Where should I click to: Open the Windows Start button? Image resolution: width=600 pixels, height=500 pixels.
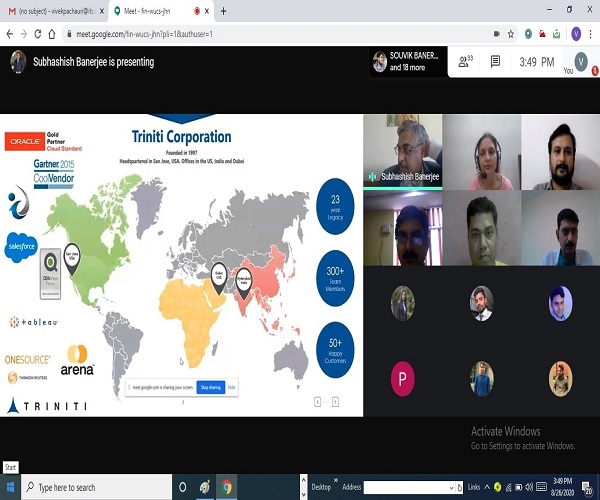(10, 487)
